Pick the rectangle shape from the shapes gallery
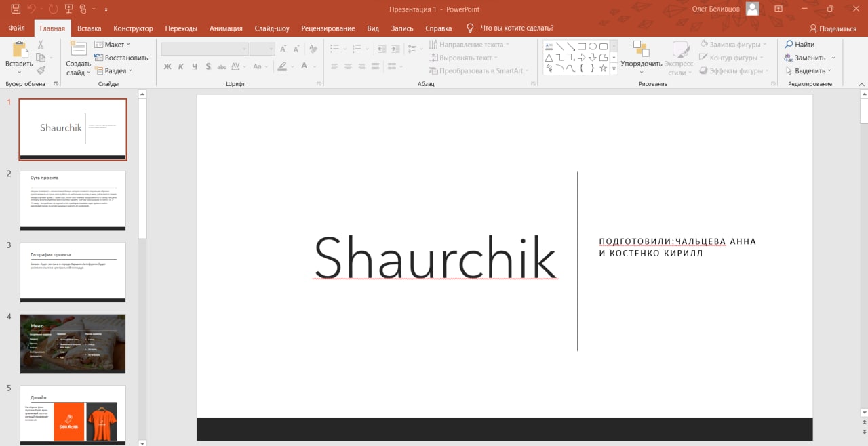Screen dimensions: 868x446 pyautogui.click(x=582, y=47)
